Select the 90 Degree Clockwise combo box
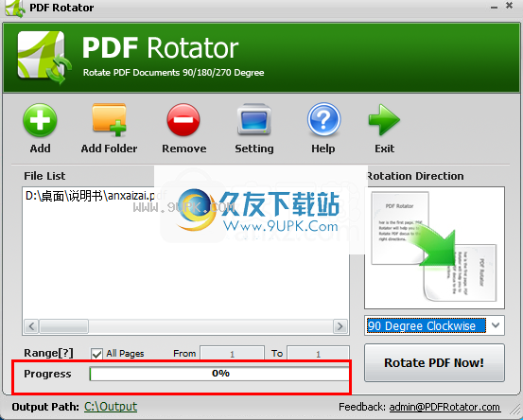The height and width of the screenshot is (420, 523). pos(434,325)
